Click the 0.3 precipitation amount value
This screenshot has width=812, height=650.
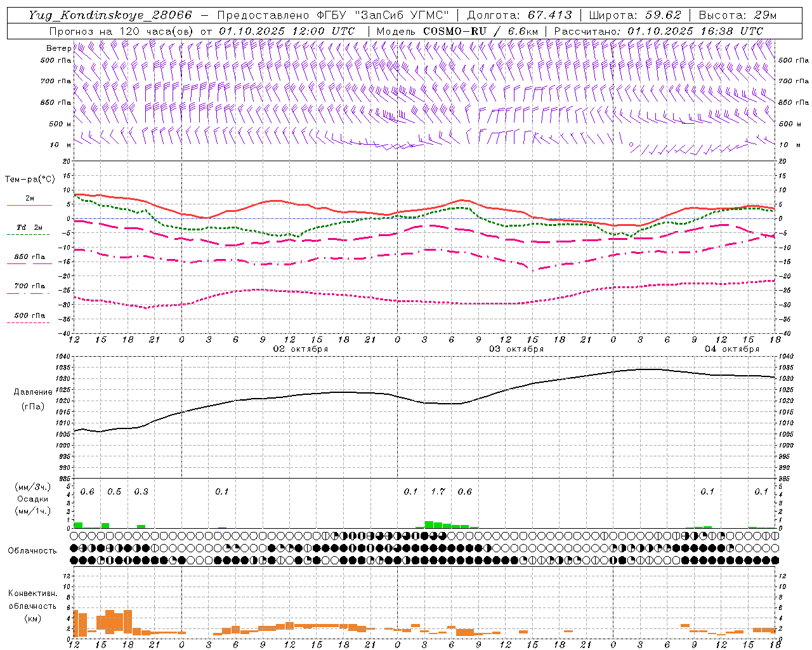click(x=141, y=491)
